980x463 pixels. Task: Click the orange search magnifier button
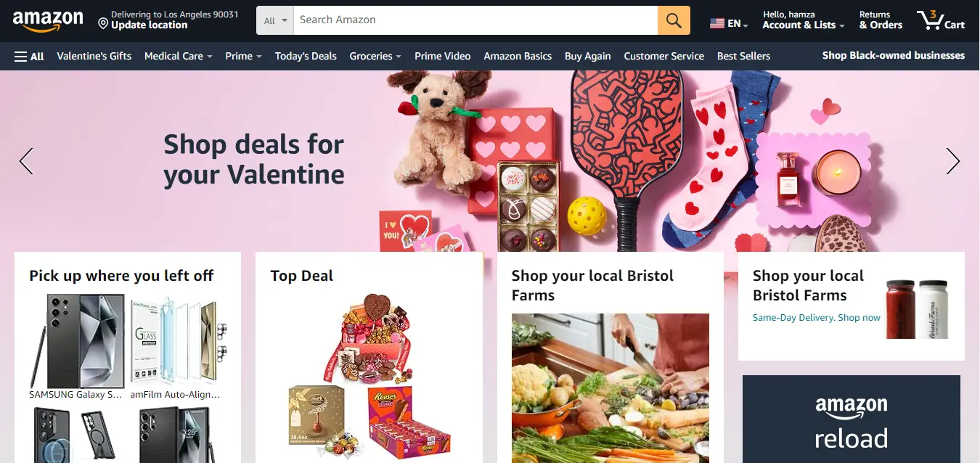click(x=674, y=20)
